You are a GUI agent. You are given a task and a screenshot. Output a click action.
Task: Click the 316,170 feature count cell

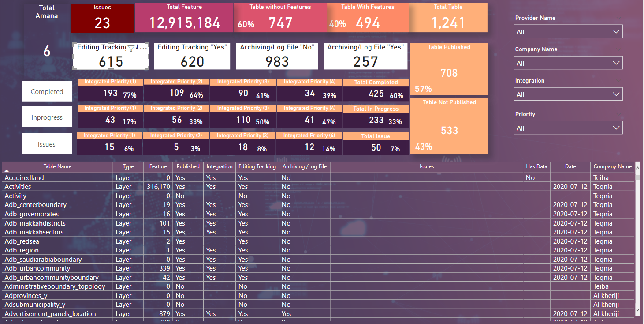(159, 187)
